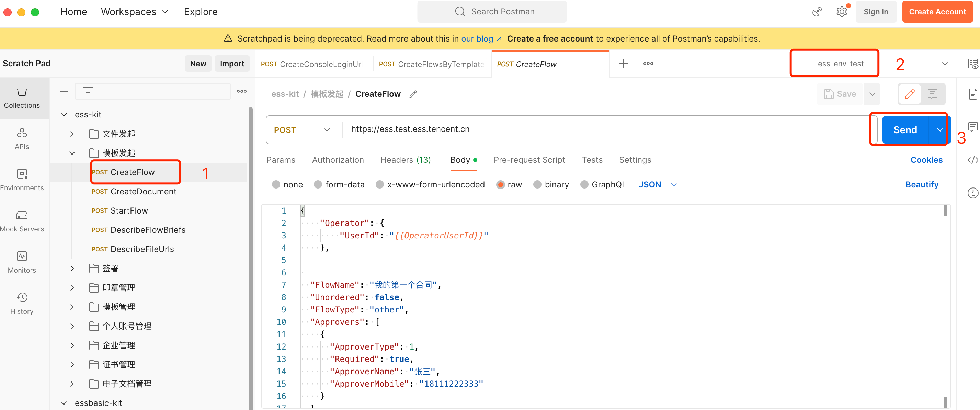980x410 pixels.
Task: Select the raw body type
Action: (500, 184)
